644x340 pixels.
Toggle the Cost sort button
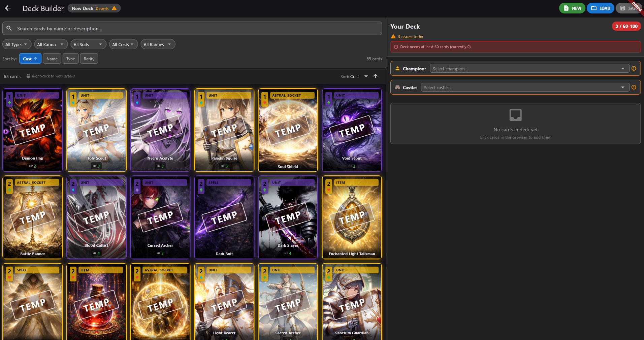(30, 59)
